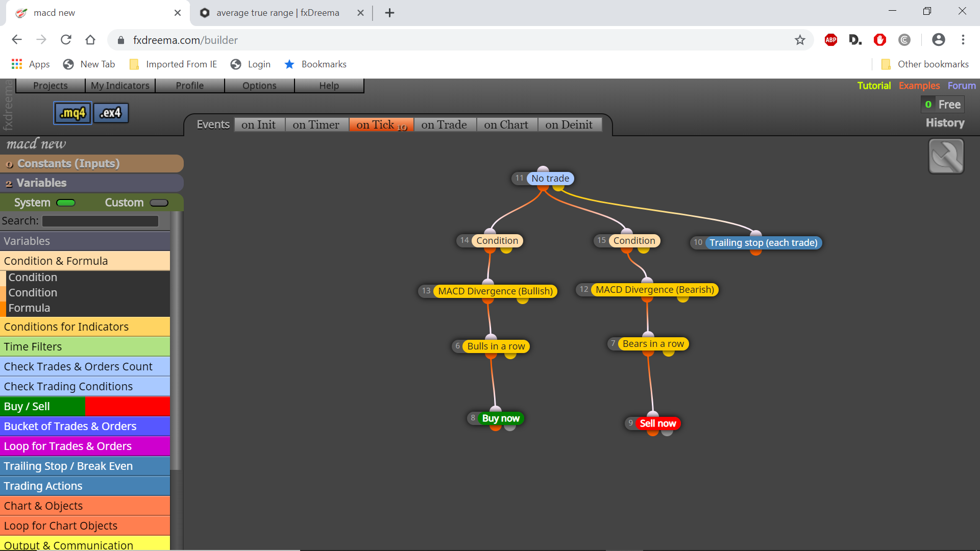Export project as .mq4 file
The width and height of the screenshot is (980, 551).
(72, 113)
